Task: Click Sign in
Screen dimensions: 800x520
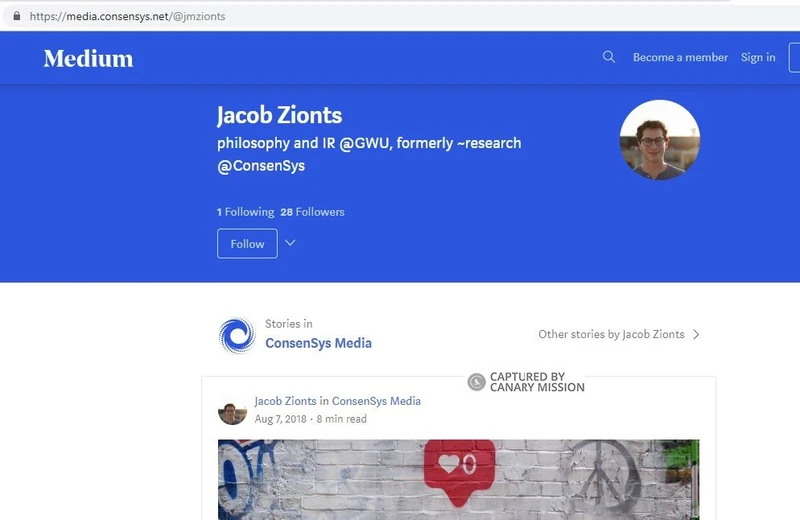Action: tap(758, 57)
